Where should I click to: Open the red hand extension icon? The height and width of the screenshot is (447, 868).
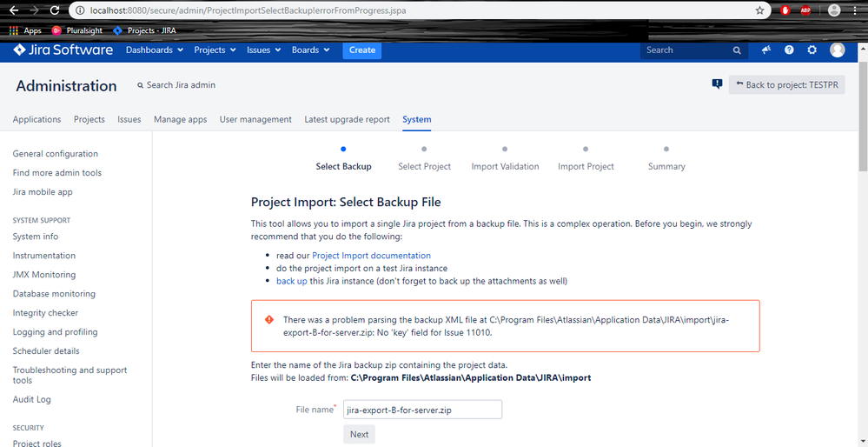tap(785, 10)
